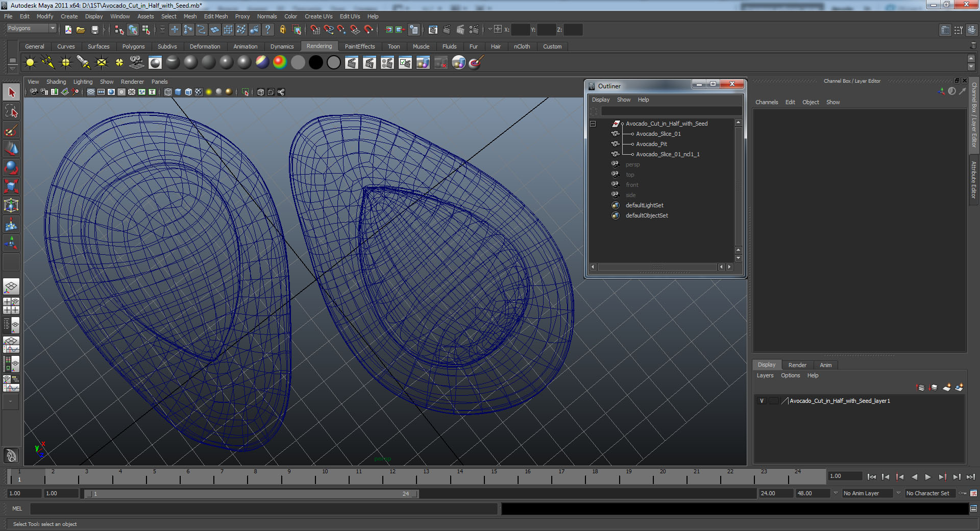
Task: Toggle textured display in panel toolbar
Action: 199,92
